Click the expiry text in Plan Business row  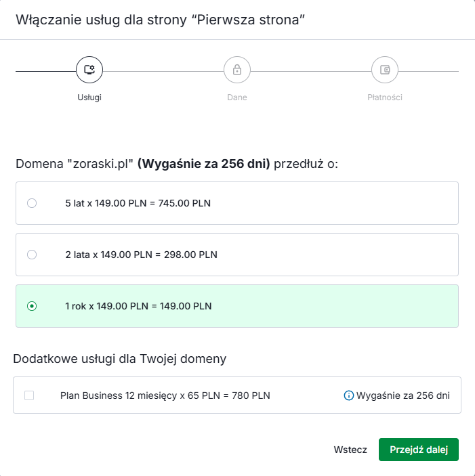point(402,395)
